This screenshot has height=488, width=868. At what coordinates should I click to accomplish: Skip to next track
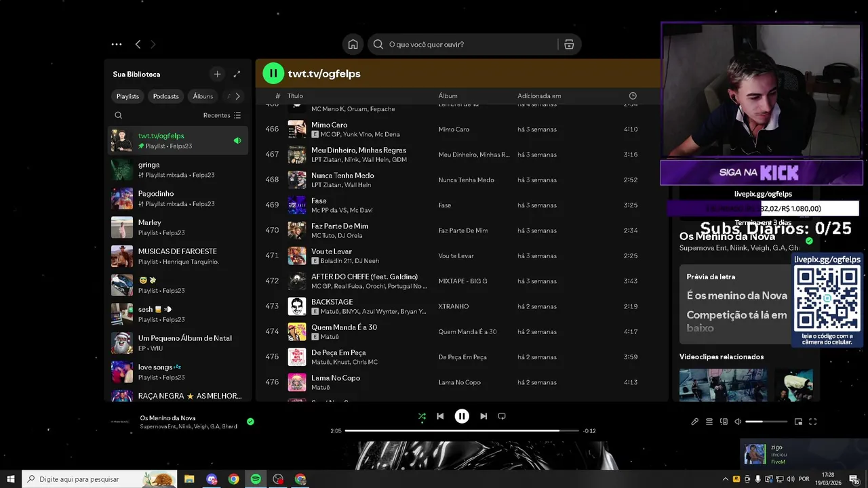coord(484,416)
